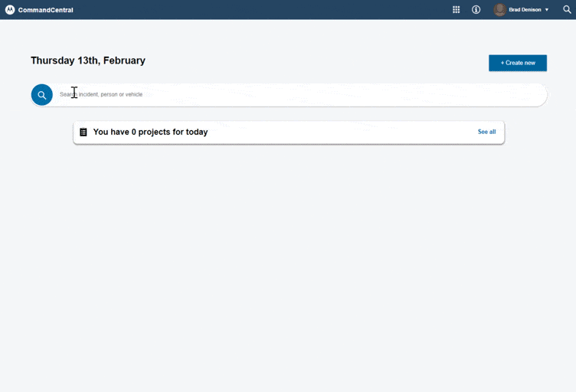Click Brad Denison's profile avatar
This screenshot has width=576, height=392.
point(499,10)
